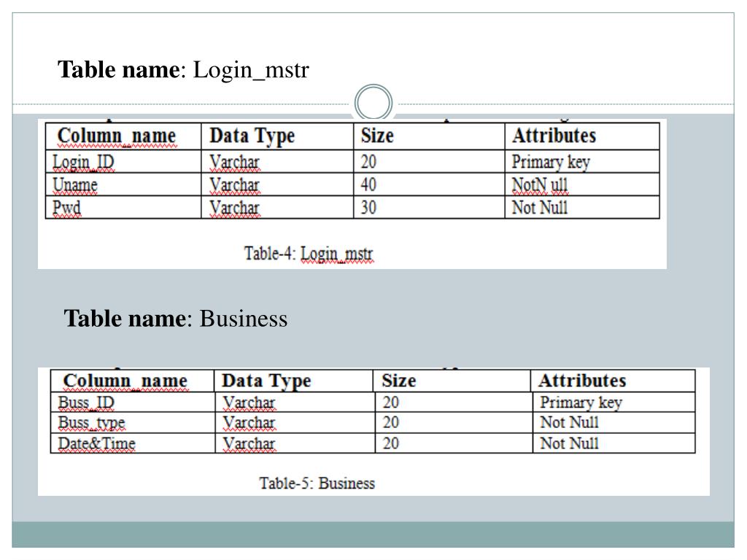
Task: Select the Buss_type cell
Action: pos(92,422)
